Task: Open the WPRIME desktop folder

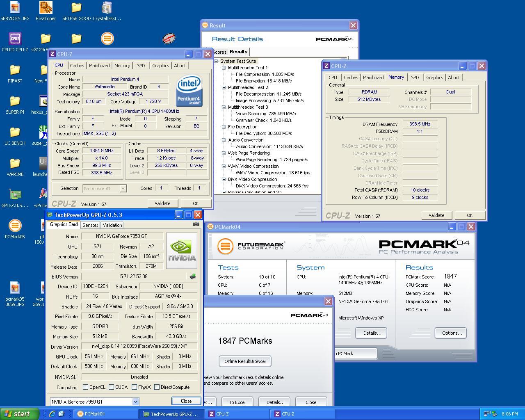Action: [15, 167]
